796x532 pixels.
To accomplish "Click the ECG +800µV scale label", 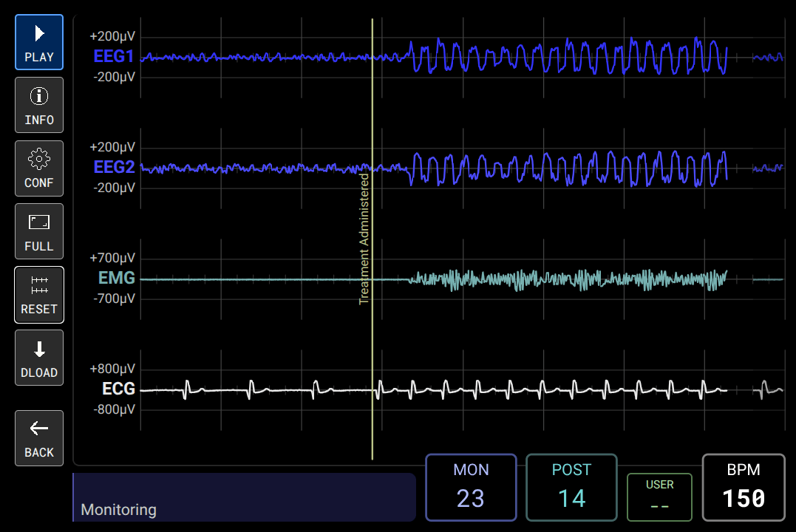I will (x=112, y=369).
